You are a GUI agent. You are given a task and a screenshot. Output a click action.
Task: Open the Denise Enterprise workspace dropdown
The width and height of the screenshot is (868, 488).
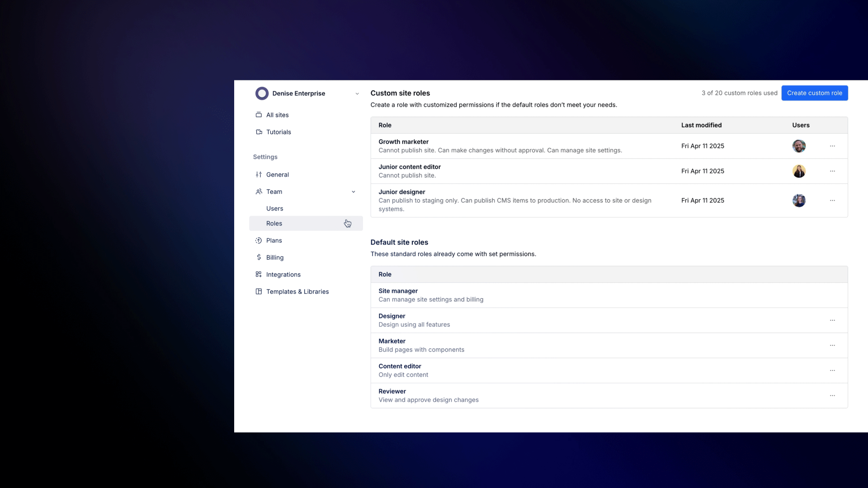tap(357, 94)
